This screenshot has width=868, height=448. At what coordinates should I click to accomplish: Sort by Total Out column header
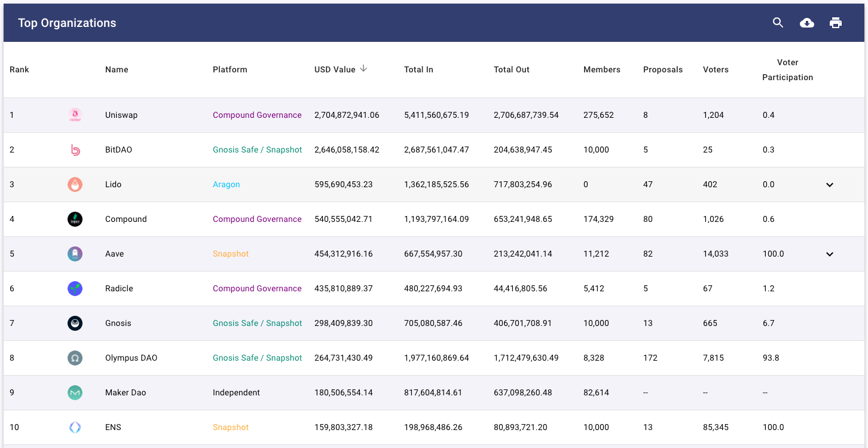coord(512,69)
